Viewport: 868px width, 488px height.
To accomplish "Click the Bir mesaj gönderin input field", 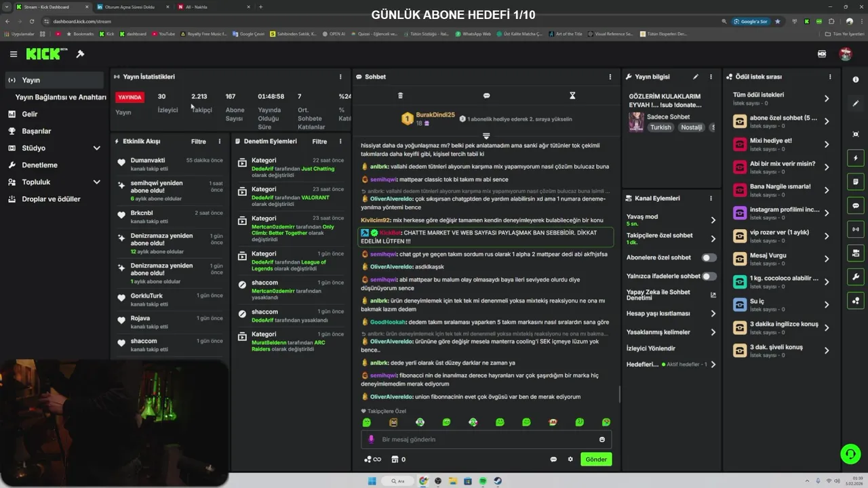I will 486,439.
